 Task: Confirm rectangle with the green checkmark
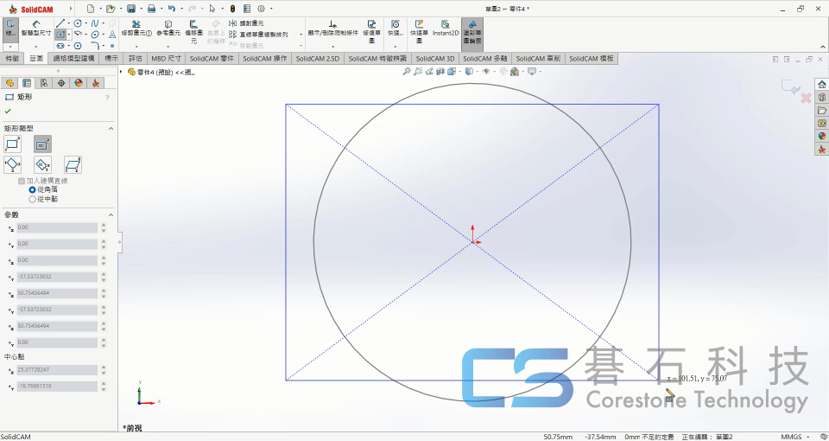coord(8,111)
